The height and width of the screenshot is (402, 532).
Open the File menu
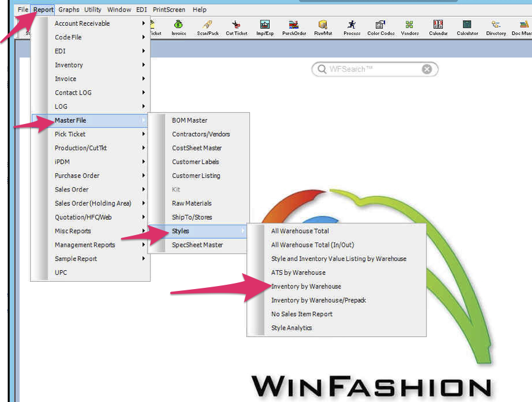coord(23,9)
